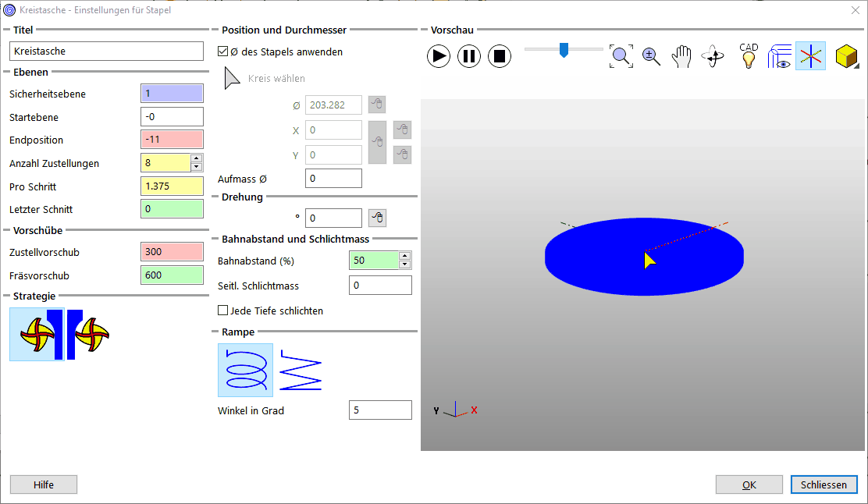Activate the hand pan tool
The image size is (868, 504).
point(682,56)
